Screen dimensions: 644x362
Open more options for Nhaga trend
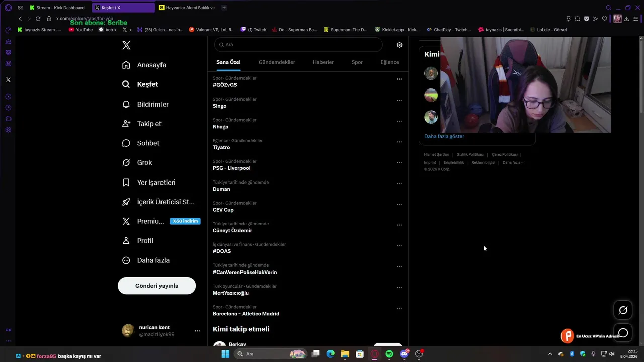pos(399,121)
